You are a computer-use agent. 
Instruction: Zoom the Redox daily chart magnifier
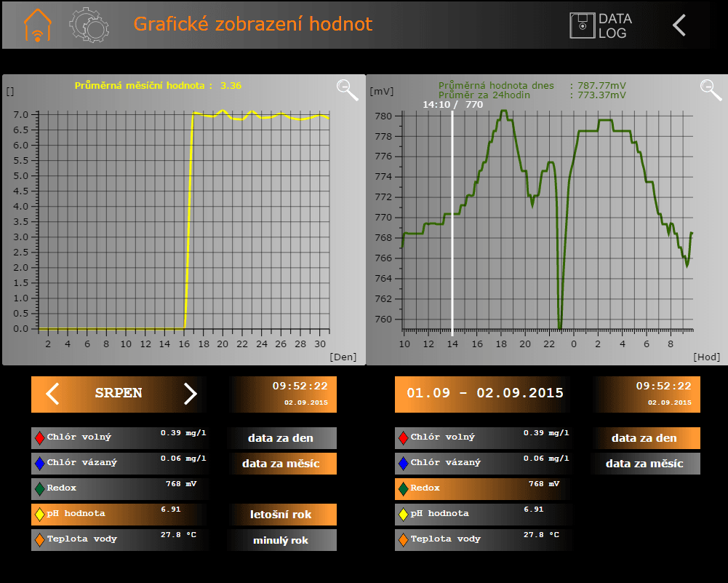click(711, 90)
